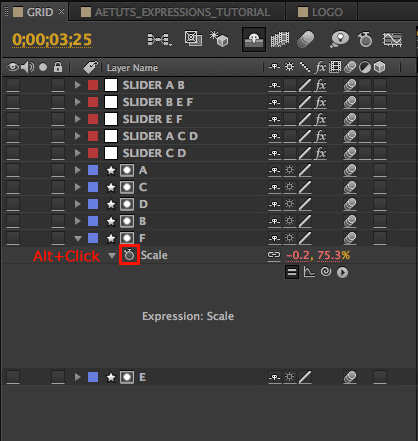Switch to the AETUTS_EXPRESSIONS_TUTORIAL tab
This screenshot has width=418, height=441.
click(177, 12)
